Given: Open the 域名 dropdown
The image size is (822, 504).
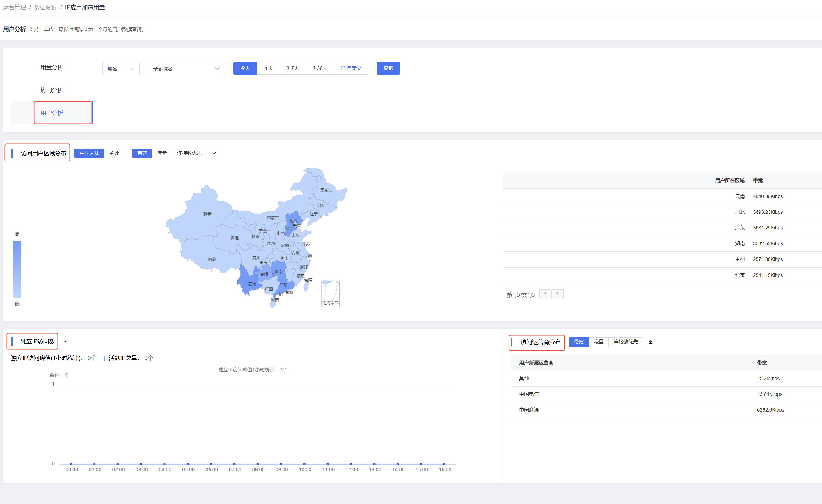Looking at the screenshot, I should pos(120,68).
